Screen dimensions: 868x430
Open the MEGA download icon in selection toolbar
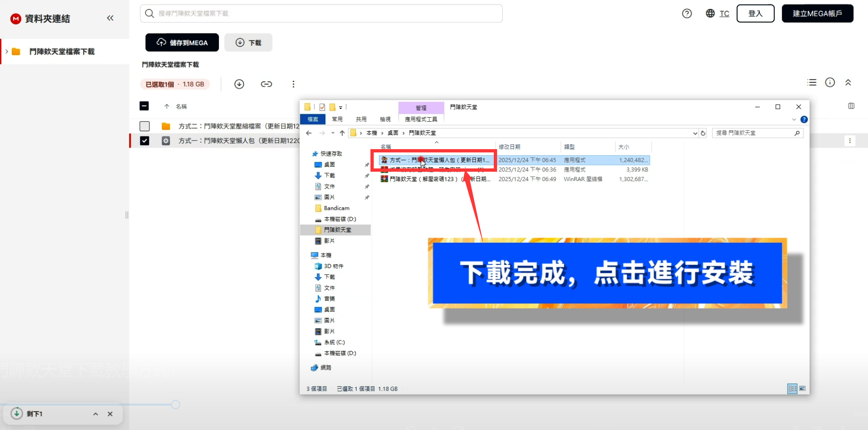(x=239, y=84)
